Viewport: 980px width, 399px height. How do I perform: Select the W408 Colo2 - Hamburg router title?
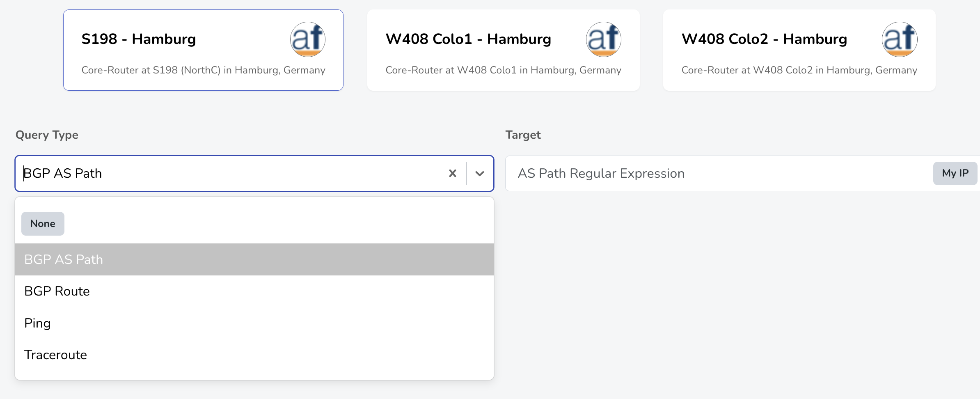764,39
